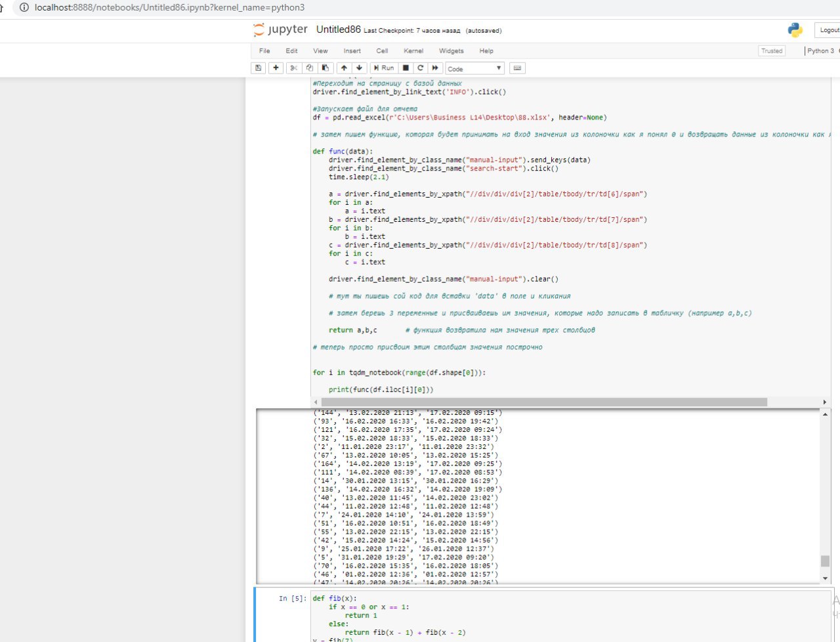Paste cells below icon
The width and height of the screenshot is (840, 642).
[x=325, y=68]
